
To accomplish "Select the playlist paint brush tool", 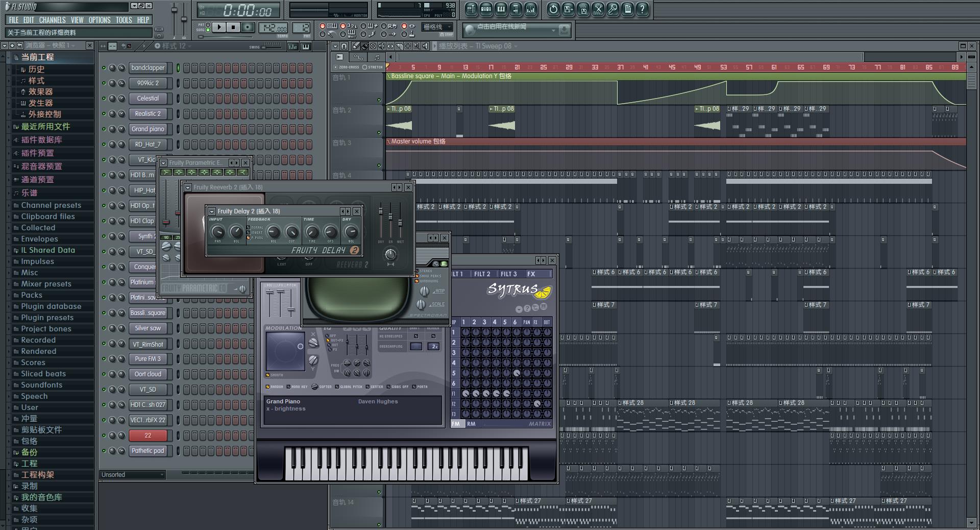I will click(x=364, y=46).
